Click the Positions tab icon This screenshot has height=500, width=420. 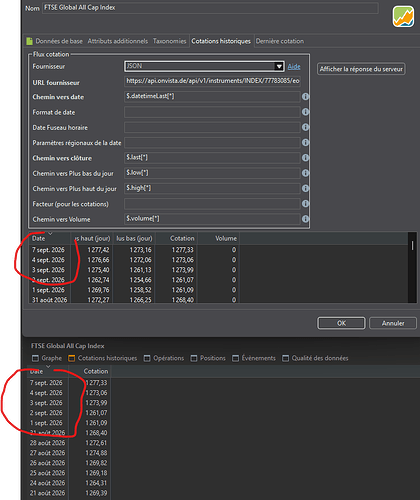click(x=194, y=358)
